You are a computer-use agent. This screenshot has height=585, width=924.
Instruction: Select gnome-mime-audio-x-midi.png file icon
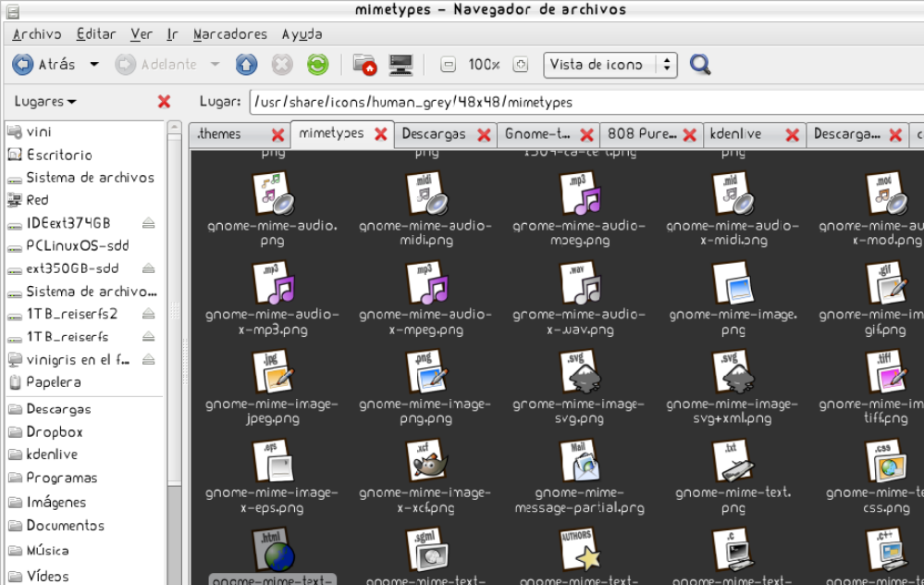pyautogui.click(x=733, y=193)
